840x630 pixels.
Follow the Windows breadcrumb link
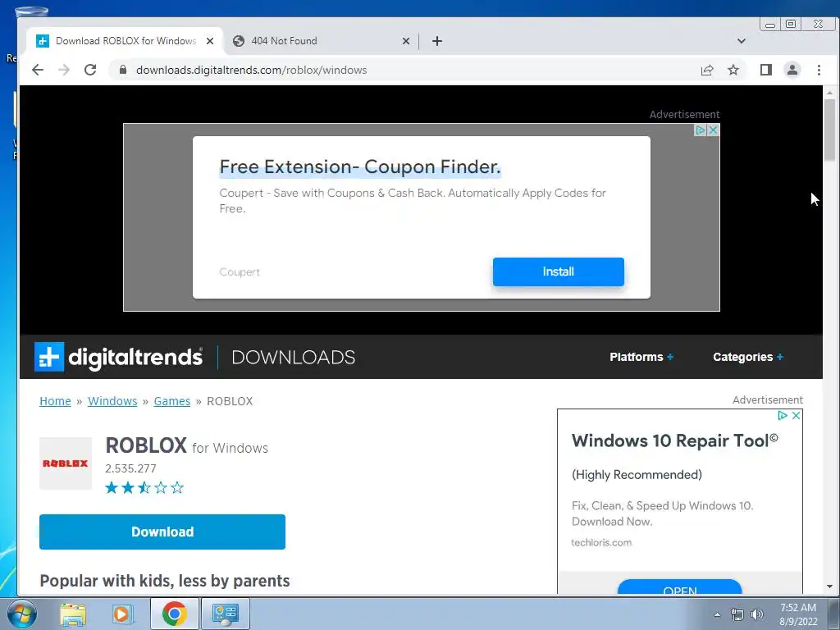[112, 401]
